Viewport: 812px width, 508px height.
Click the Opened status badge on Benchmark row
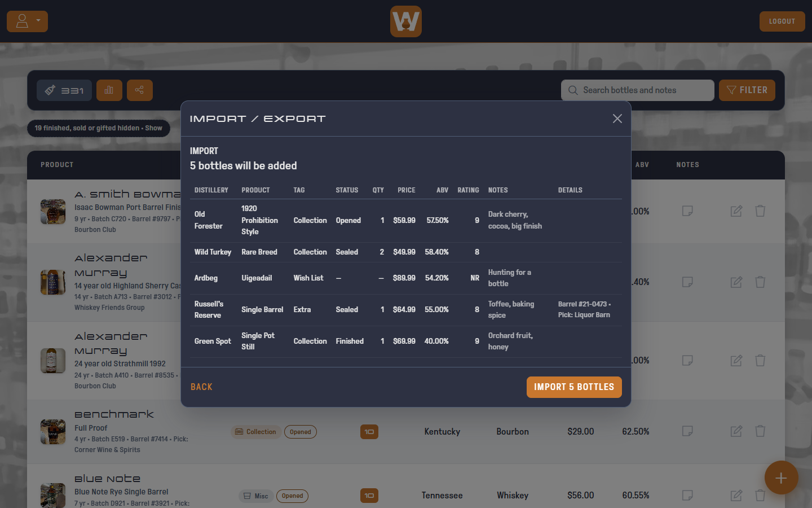coord(301,432)
